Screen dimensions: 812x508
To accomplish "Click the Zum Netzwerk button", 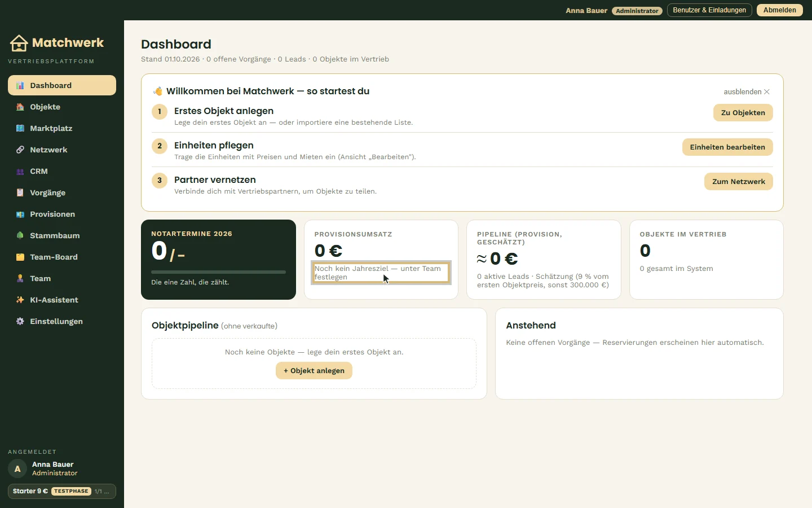I will pos(739,181).
